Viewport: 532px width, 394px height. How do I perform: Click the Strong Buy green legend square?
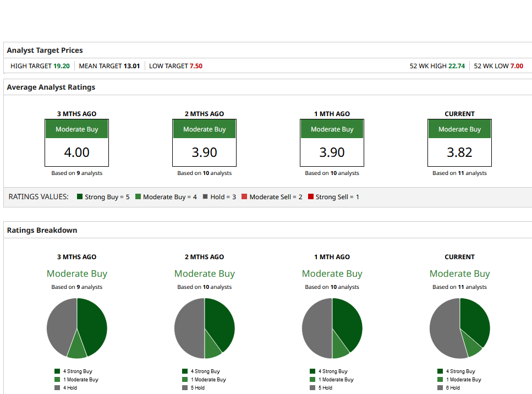[x=79, y=196]
